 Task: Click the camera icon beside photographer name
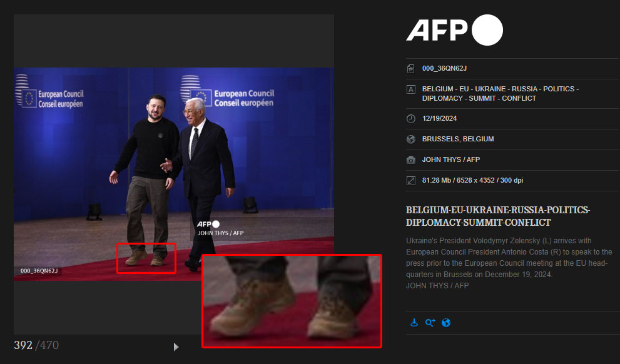pyautogui.click(x=411, y=160)
